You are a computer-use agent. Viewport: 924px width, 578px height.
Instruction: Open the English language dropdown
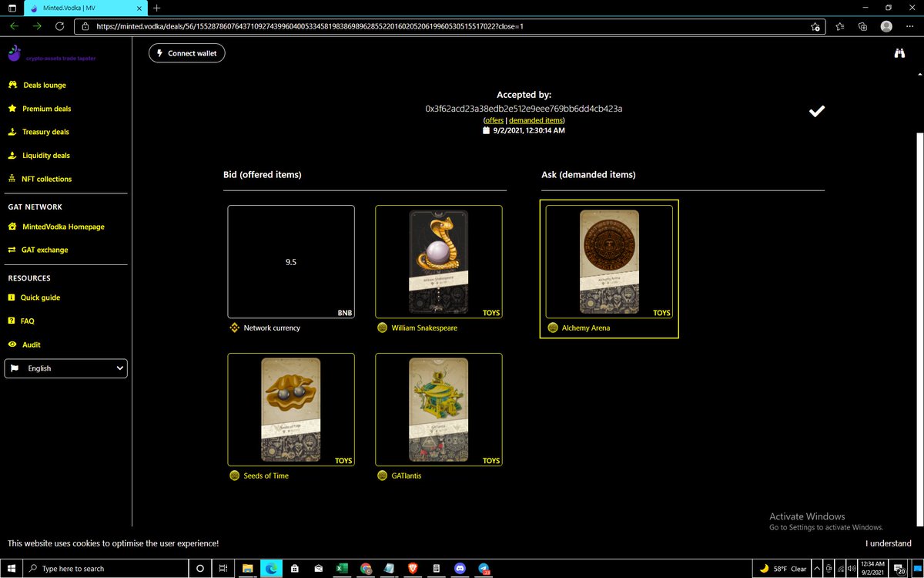pyautogui.click(x=66, y=368)
